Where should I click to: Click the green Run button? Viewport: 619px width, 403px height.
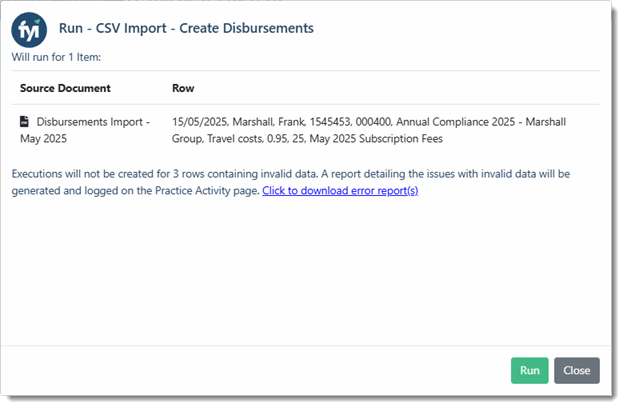click(x=529, y=370)
